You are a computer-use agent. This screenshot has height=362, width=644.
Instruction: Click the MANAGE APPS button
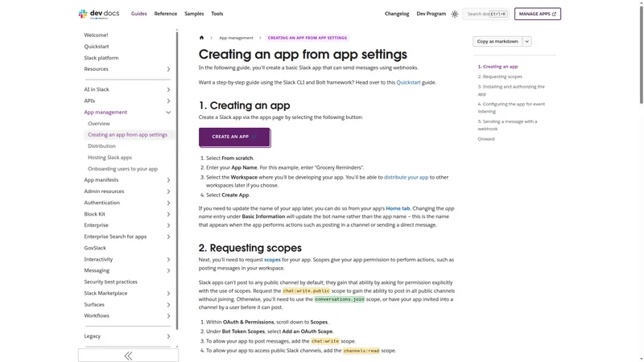coord(538,14)
